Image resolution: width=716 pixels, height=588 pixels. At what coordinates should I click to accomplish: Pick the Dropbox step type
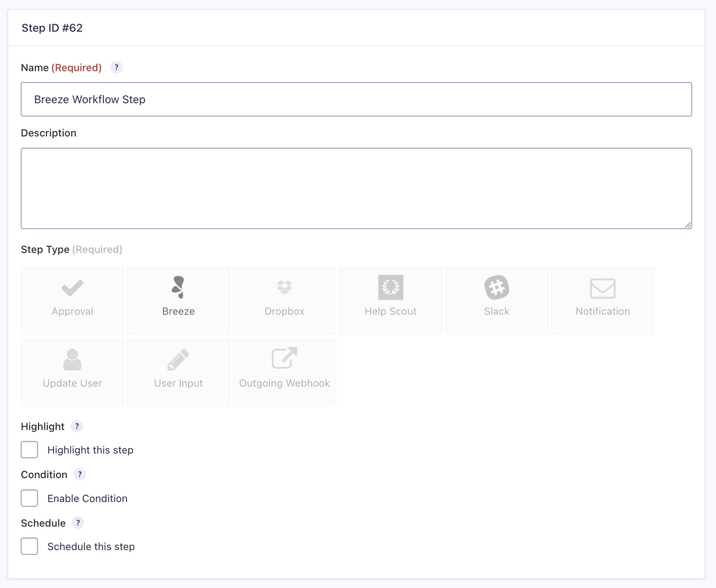click(284, 300)
